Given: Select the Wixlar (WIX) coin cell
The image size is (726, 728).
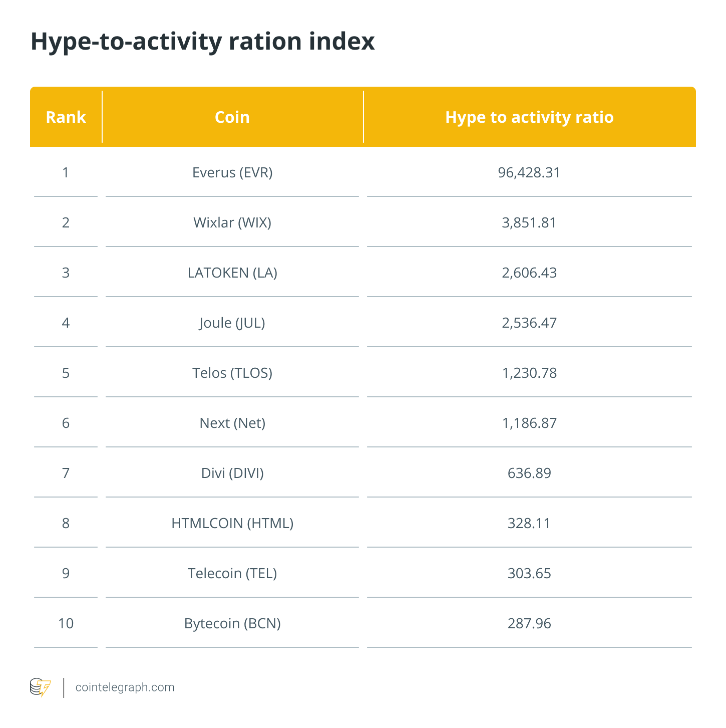Looking at the screenshot, I should tap(232, 222).
